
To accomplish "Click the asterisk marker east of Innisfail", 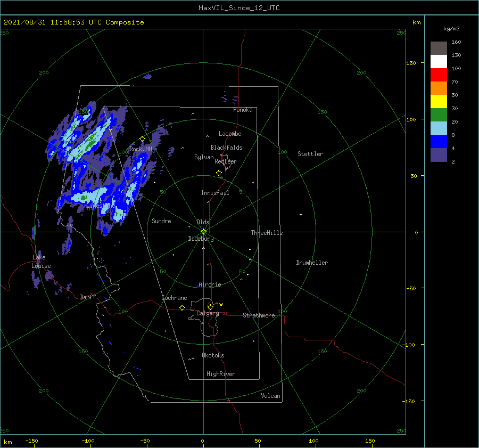I will [x=253, y=183].
